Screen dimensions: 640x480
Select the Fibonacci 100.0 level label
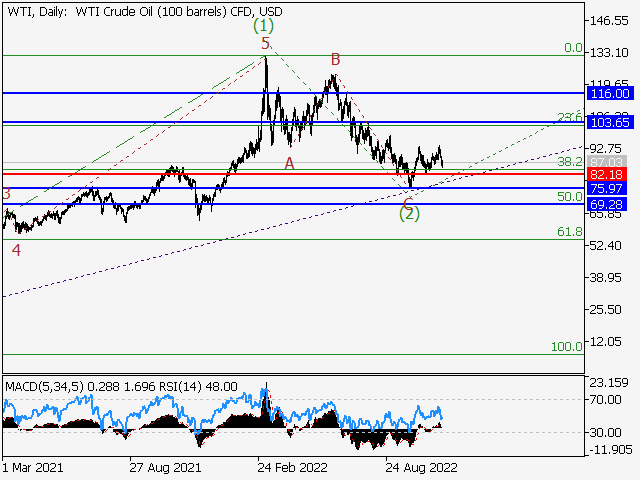tap(567, 347)
